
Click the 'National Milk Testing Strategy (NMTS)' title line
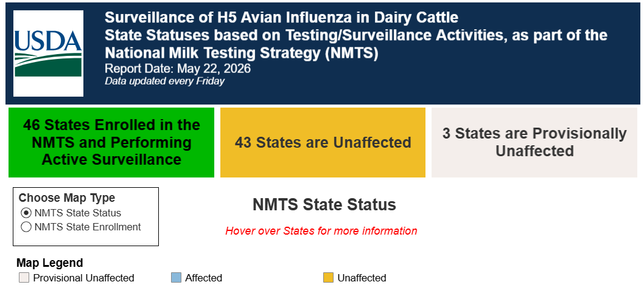click(242, 53)
